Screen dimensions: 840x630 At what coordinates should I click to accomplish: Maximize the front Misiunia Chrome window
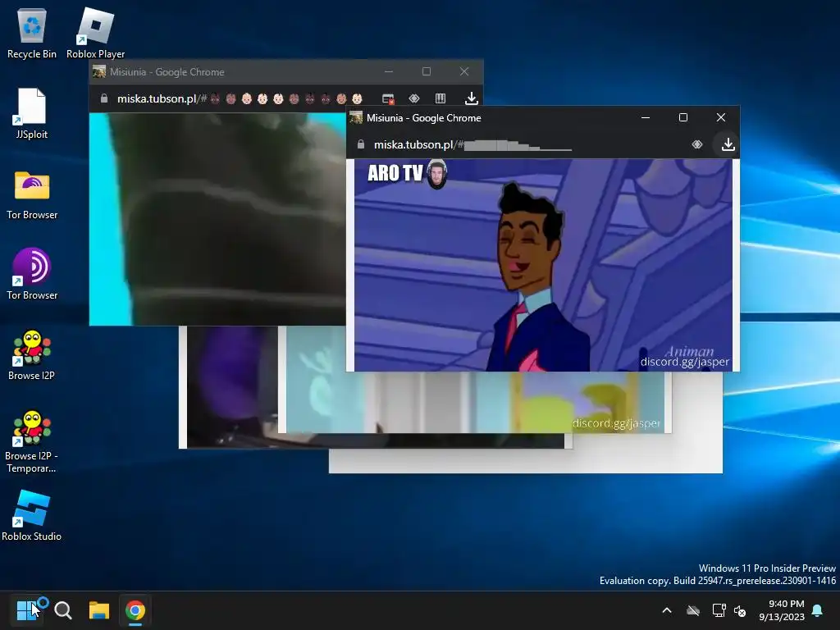pyautogui.click(x=683, y=117)
